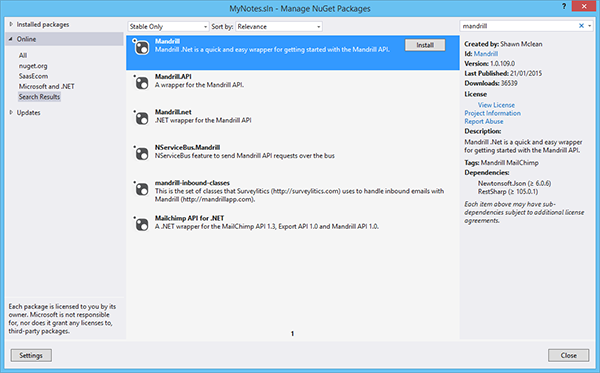Clear the search box with the X icon

(581, 26)
